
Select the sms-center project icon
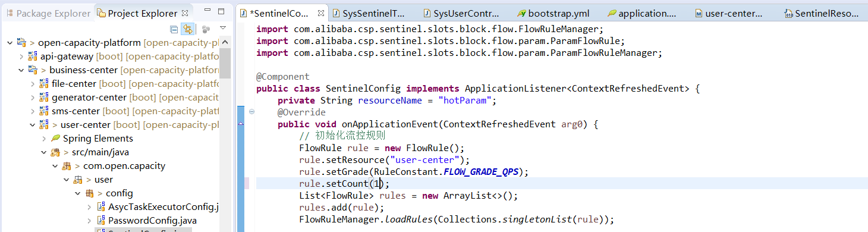tap(43, 111)
